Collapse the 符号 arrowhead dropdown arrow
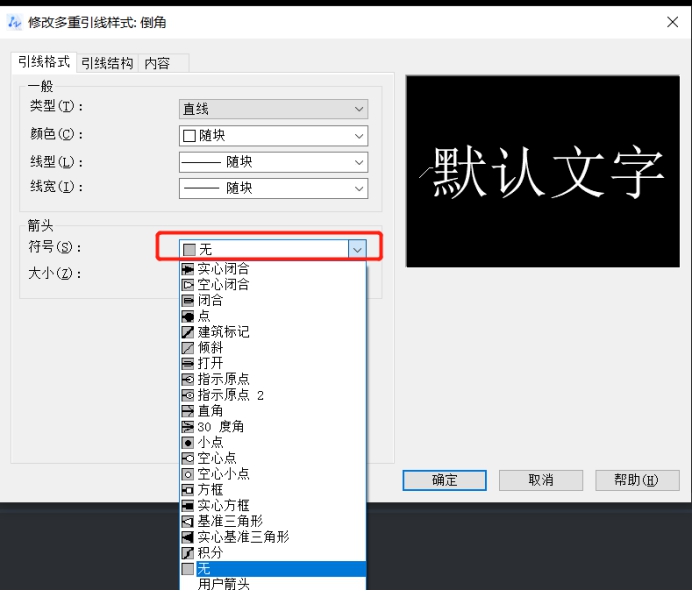This screenshot has height=591, width=692. 357,249
